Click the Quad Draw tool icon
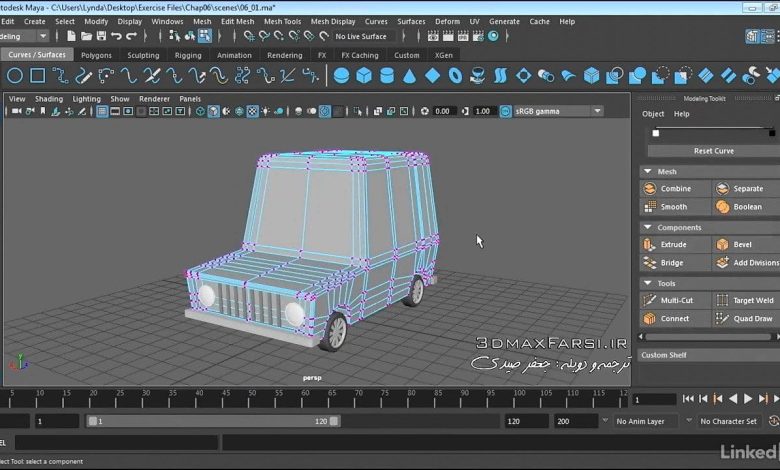Screen dimensions: 780x470 [x=722, y=318]
